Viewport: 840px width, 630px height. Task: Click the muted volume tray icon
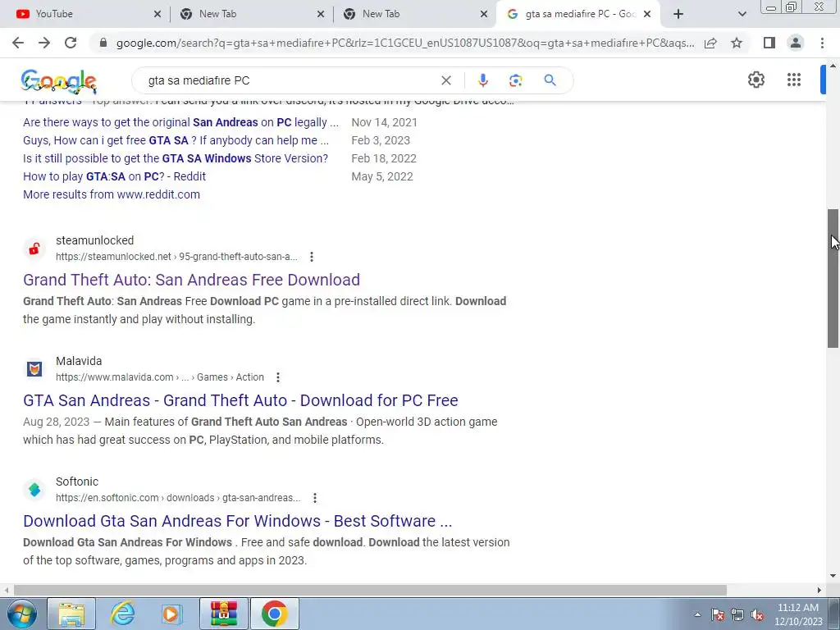(757, 614)
